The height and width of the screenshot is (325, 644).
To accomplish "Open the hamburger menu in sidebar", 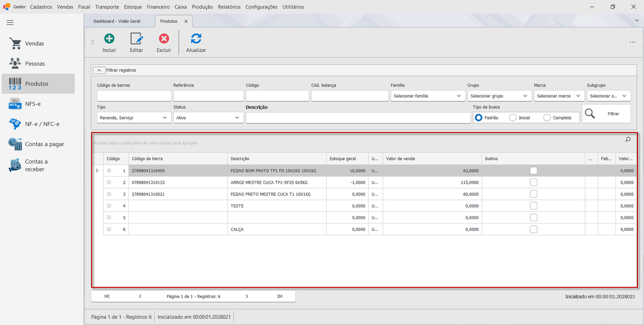I will [x=10, y=23].
